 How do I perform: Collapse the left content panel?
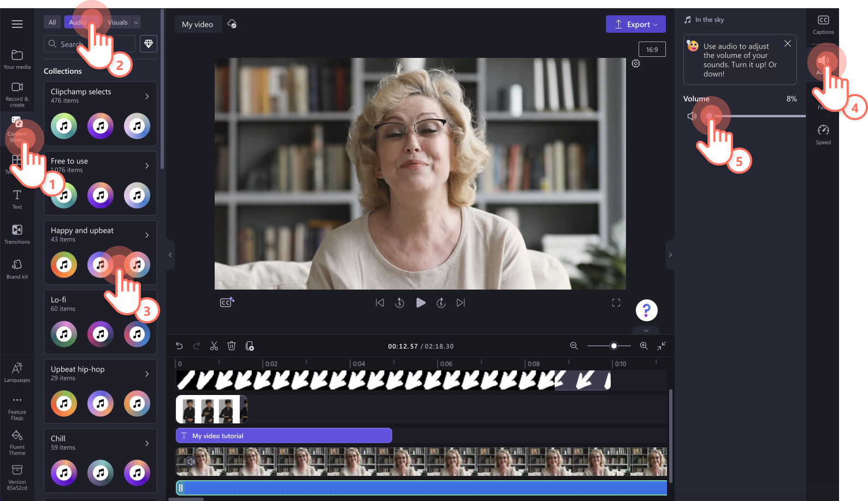pos(170,255)
